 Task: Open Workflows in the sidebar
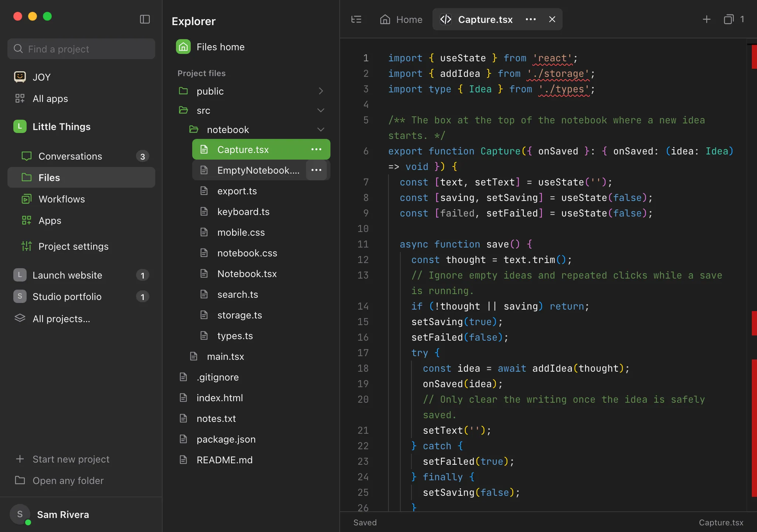click(x=81, y=199)
